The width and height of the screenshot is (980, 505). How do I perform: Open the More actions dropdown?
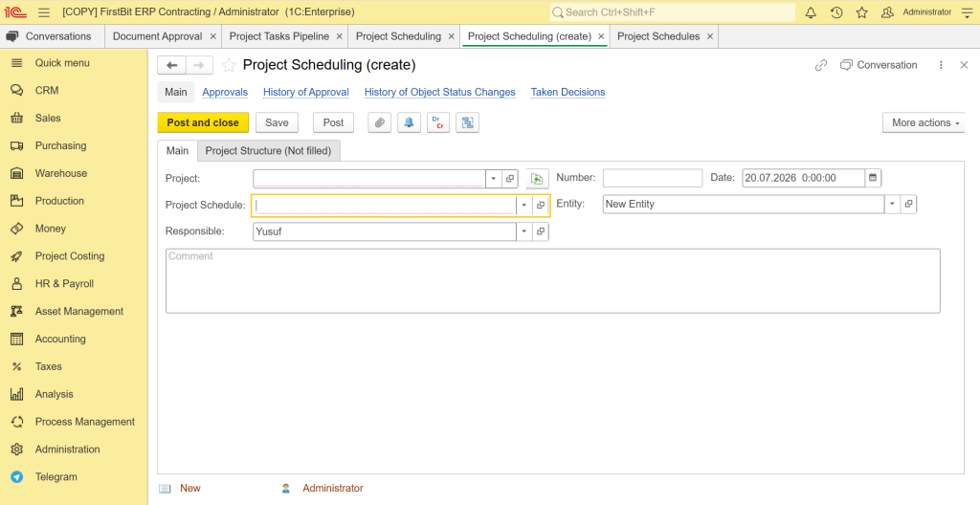pyautogui.click(x=924, y=122)
